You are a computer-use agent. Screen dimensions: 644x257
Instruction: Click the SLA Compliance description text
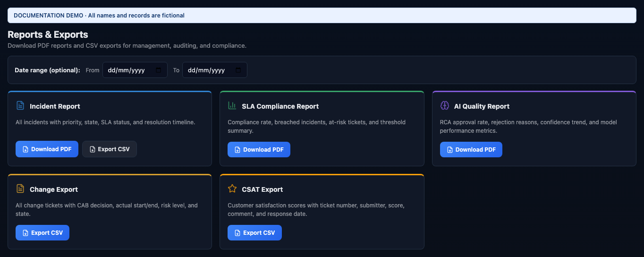pos(316,126)
